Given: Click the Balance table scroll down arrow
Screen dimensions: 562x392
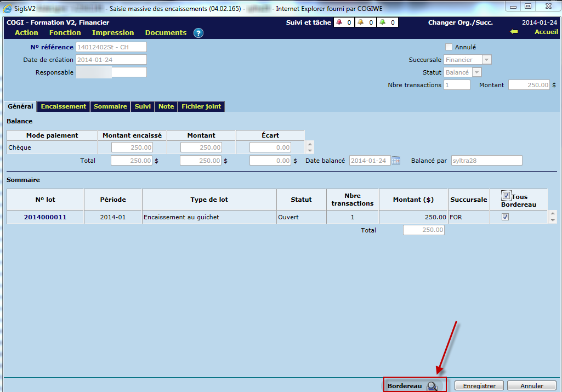Looking at the screenshot, I should (x=310, y=150).
